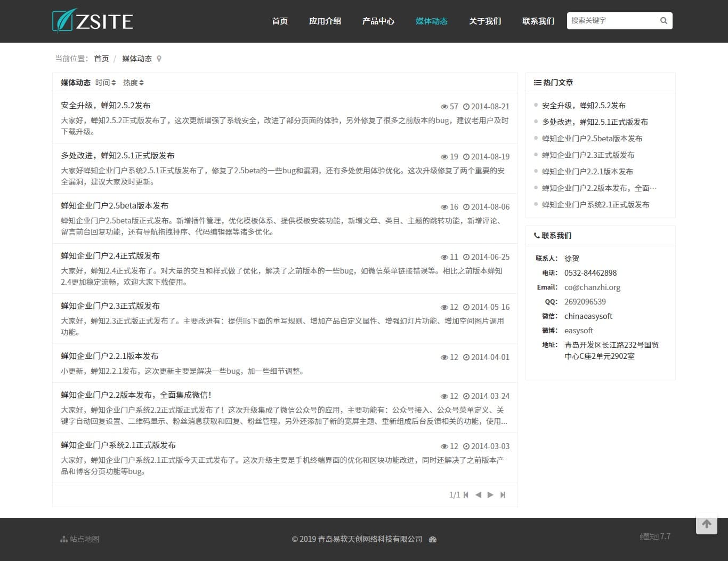Screen dimensions: 728x561
Task: Click the phone number 0532-84462898
Action: coord(591,273)
